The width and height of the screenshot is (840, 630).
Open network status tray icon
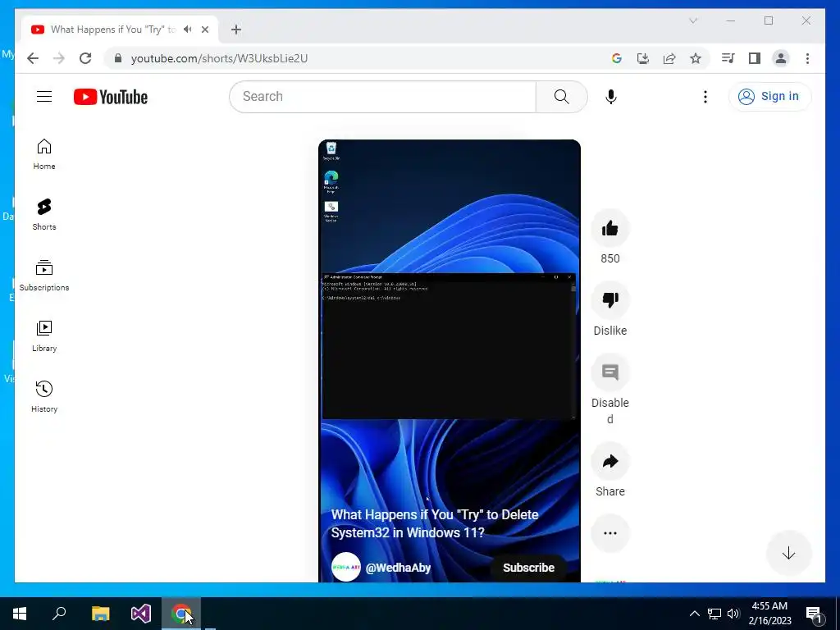coord(714,614)
